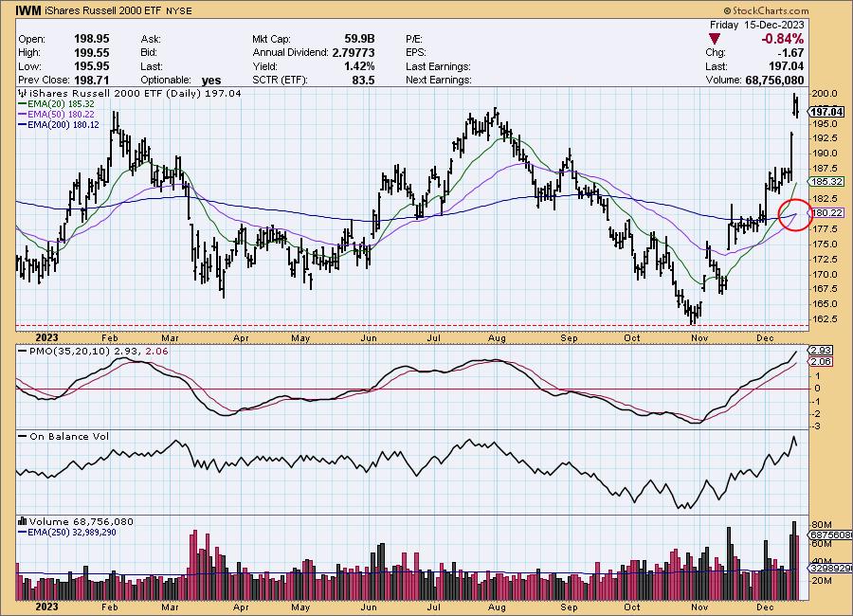Click the SCTR (ETF) value 83.5
This screenshot has width=853, height=616.
(x=363, y=80)
